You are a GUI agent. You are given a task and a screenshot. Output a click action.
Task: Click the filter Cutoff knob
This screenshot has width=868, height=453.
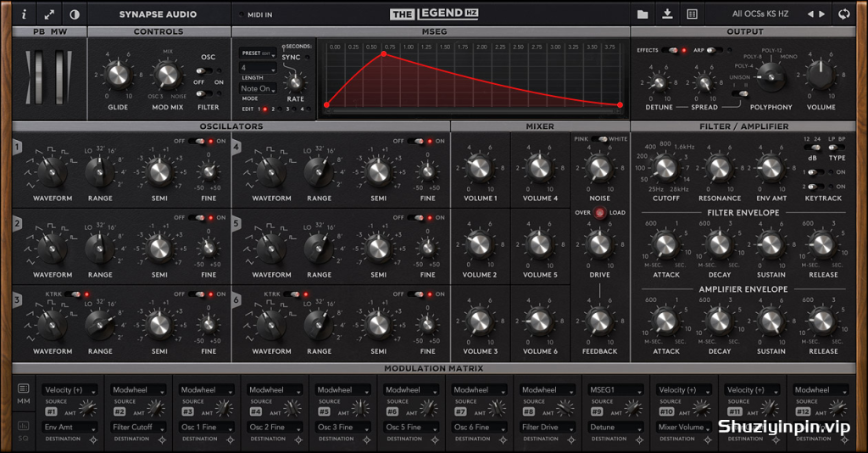point(665,168)
